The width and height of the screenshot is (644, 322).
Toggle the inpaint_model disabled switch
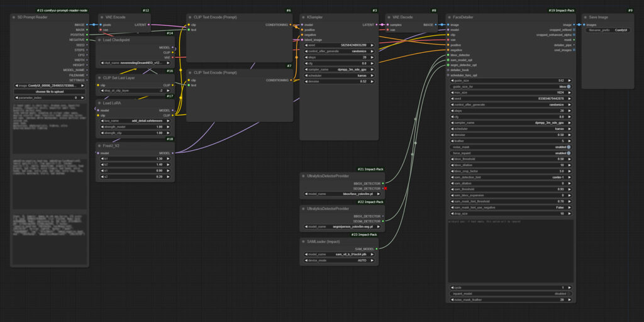pos(569,294)
